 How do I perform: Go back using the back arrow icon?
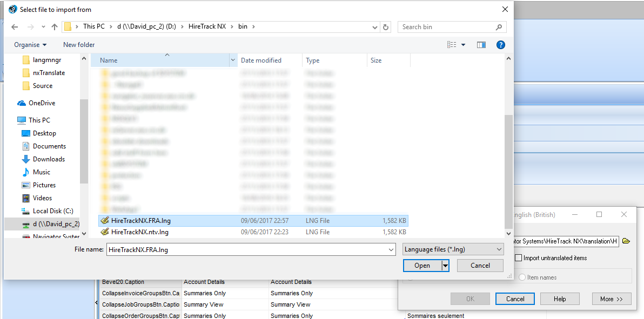pos(14,26)
